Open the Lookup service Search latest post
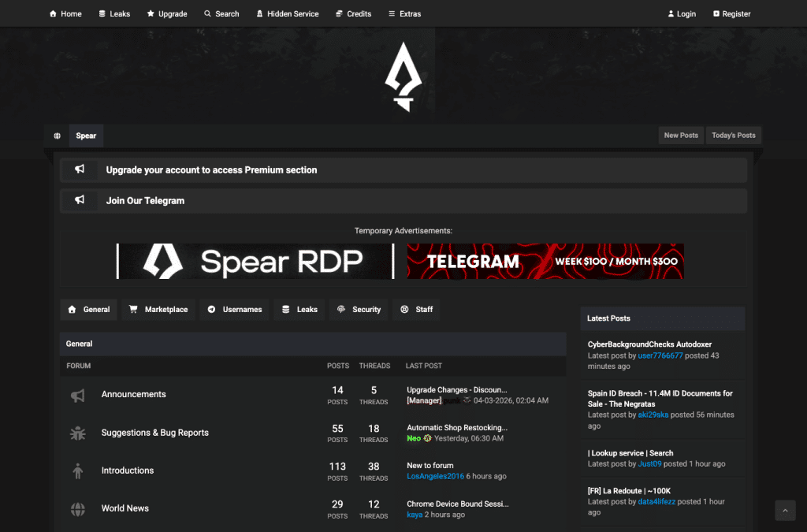This screenshot has width=807, height=532. pyautogui.click(x=630, y=452)
